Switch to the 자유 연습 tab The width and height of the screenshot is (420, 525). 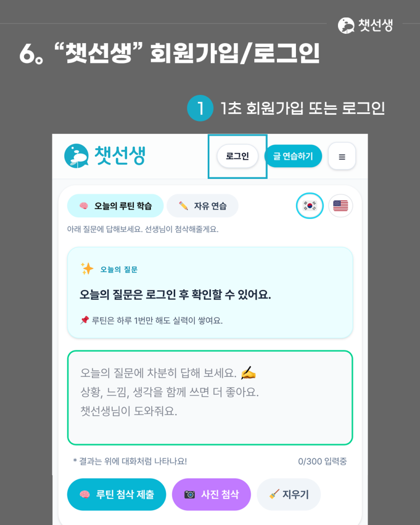[202, 206]
